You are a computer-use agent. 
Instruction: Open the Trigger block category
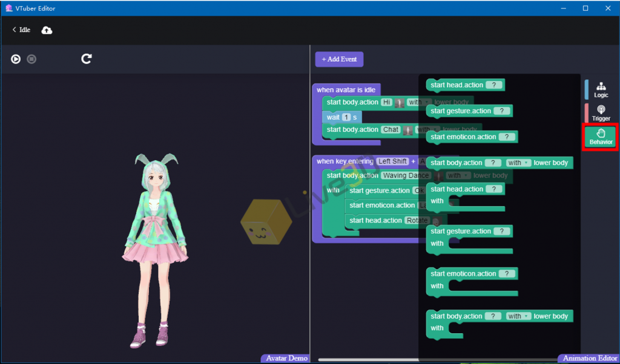point(601,113)
